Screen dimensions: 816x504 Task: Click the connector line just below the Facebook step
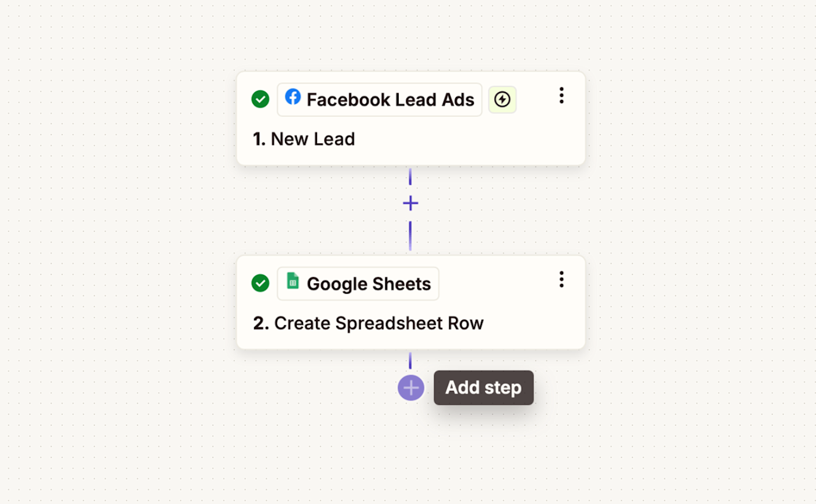pos(410,177)
